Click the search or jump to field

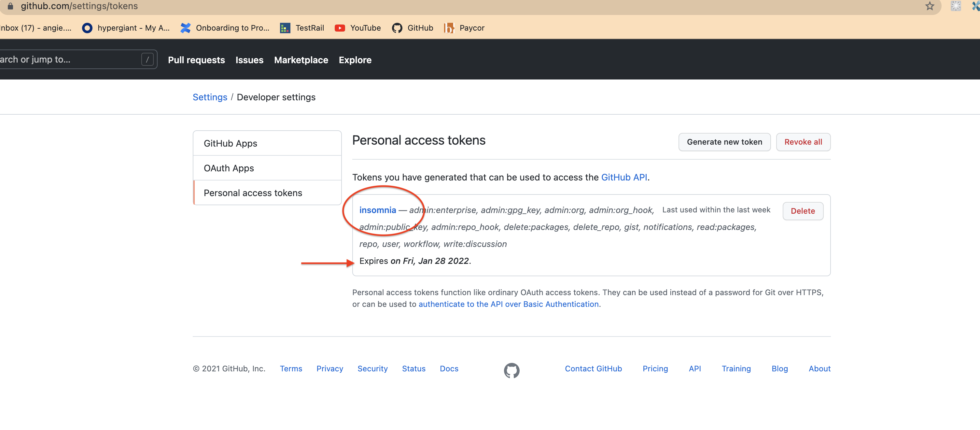68,59
